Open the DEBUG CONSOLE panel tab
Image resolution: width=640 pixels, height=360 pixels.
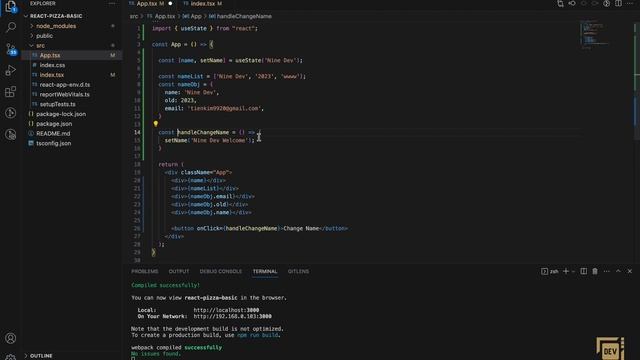coord(220,271)
